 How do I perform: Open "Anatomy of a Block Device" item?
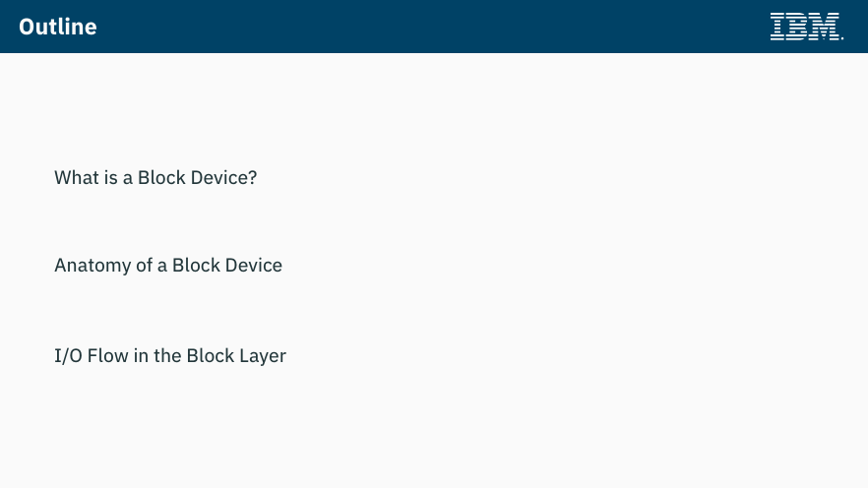pyautogui.click(x=168, y=266)
